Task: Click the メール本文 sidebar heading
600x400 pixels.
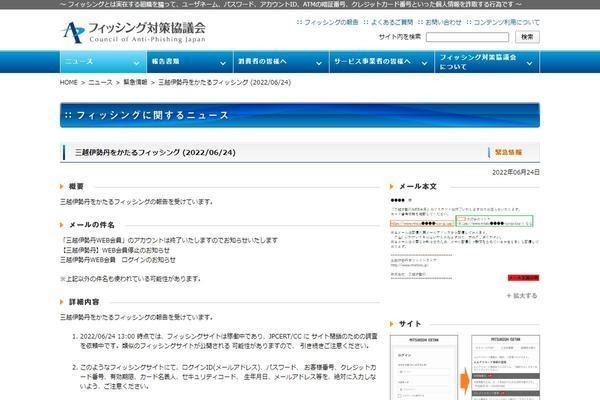Action: point(417,186)
